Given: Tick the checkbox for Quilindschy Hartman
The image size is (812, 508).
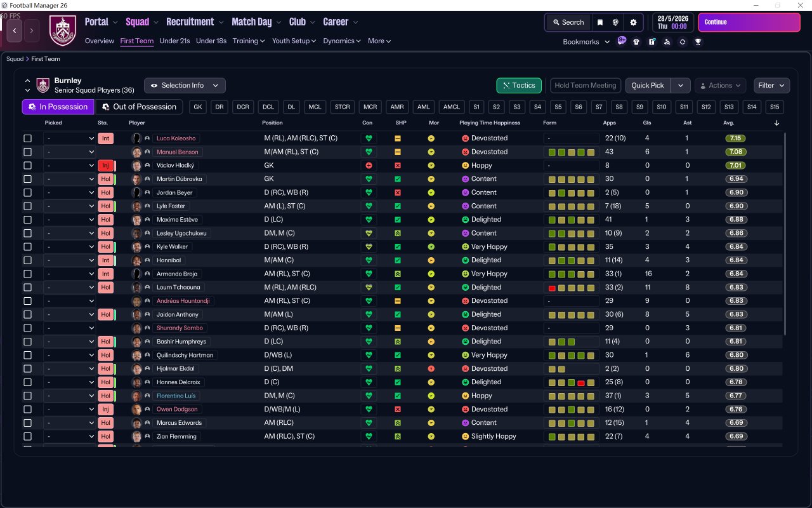Looking at the screenshot, I should [x=27, y=356].
